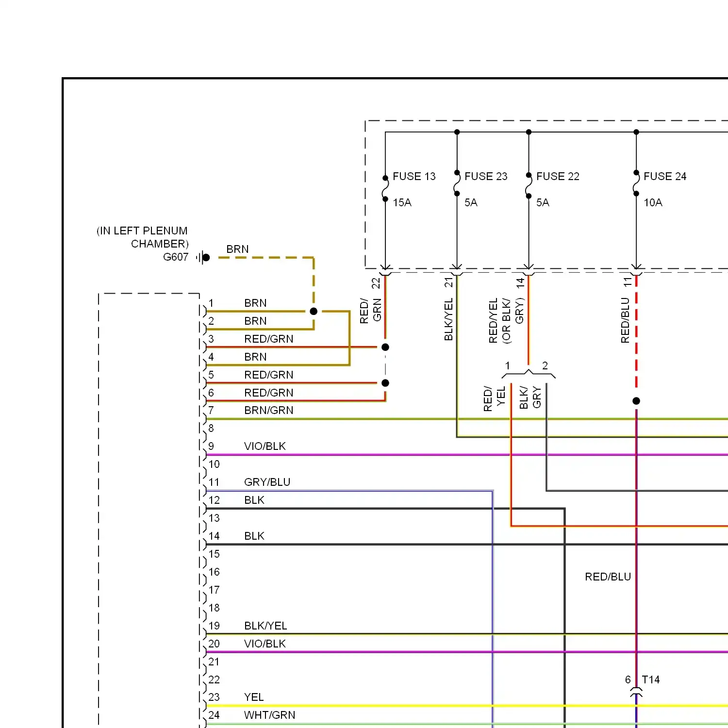The width and height of the screenshot is (728, 728).
Task: Click the junction dot on the dashed RED/BLU wire
Action: (x=636, y=401)
